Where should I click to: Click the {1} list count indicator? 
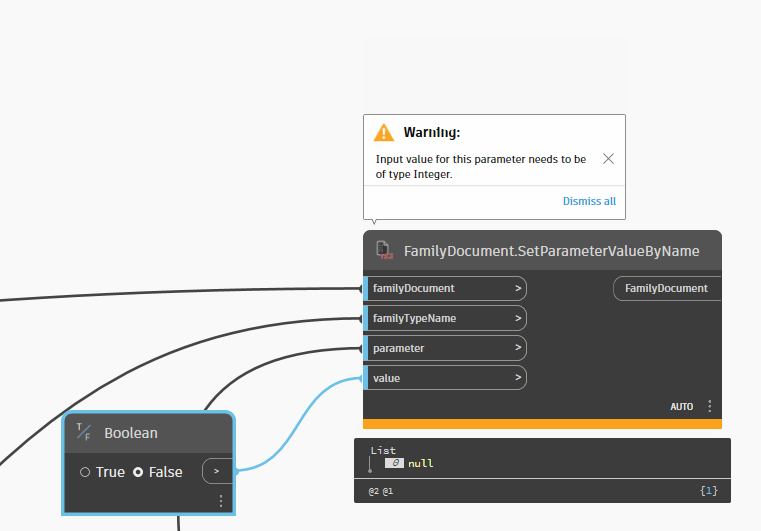[709, 491]
